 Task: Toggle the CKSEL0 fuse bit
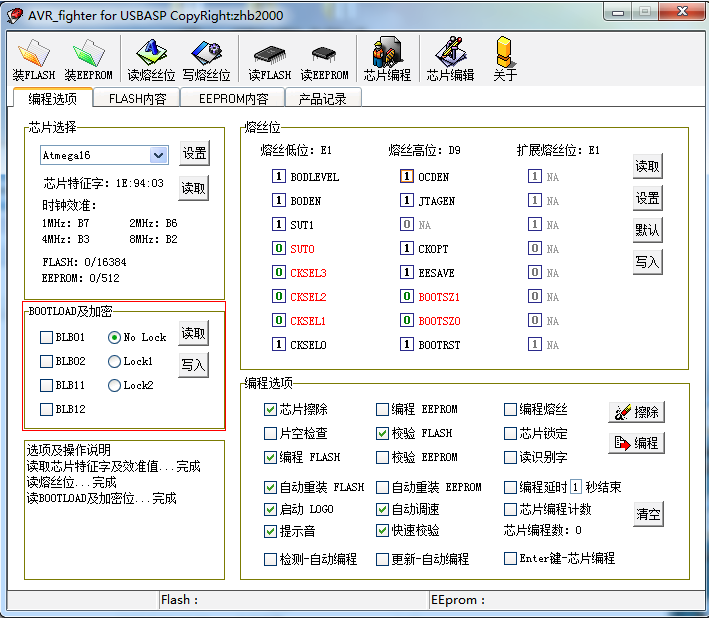tap(279, 344)
